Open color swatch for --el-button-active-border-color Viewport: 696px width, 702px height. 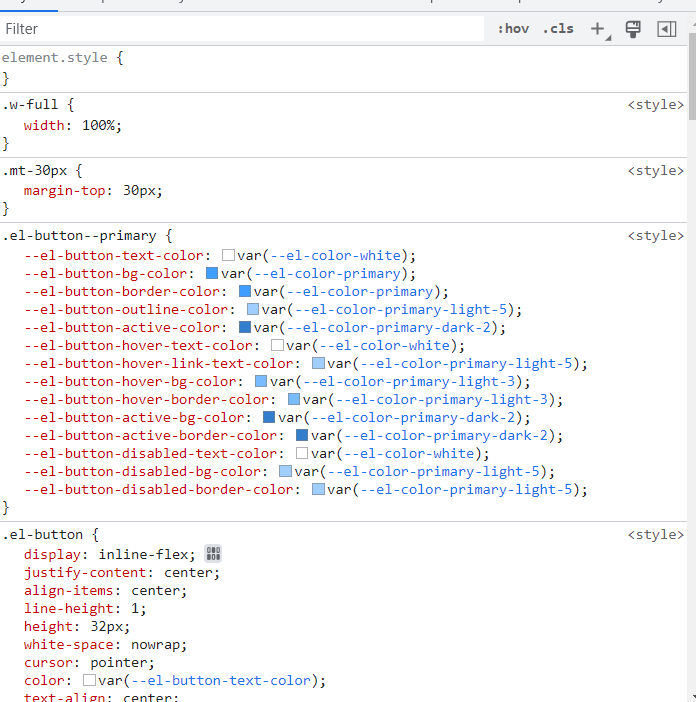pos(302,435)
